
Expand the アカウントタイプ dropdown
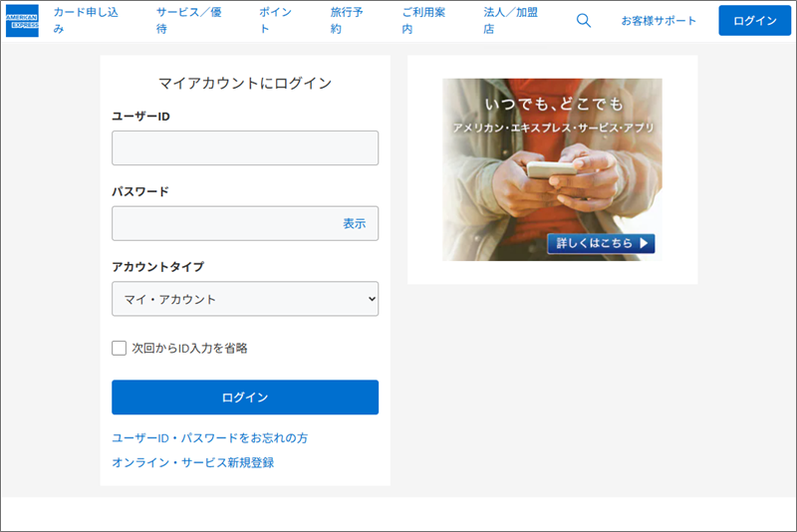click(245, 299)
